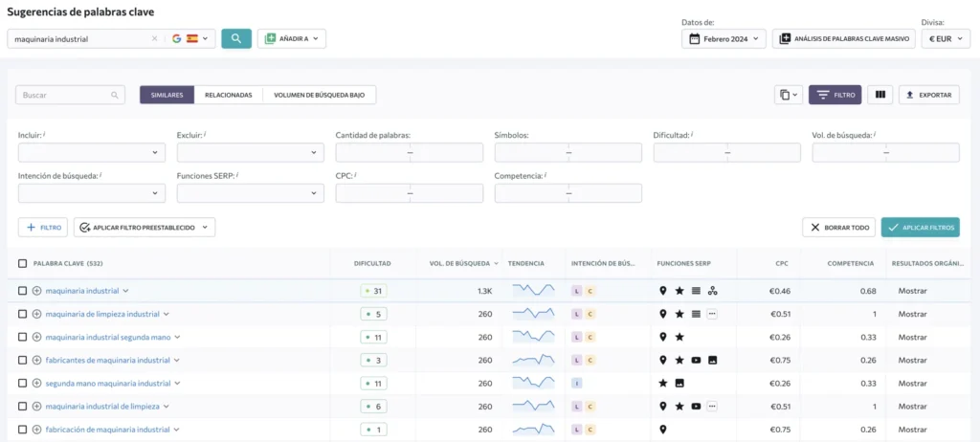Open the copy keywords icon dropdown
This screenshot has height=442, width=980.
pyautogui.click(x=789, y=95)
